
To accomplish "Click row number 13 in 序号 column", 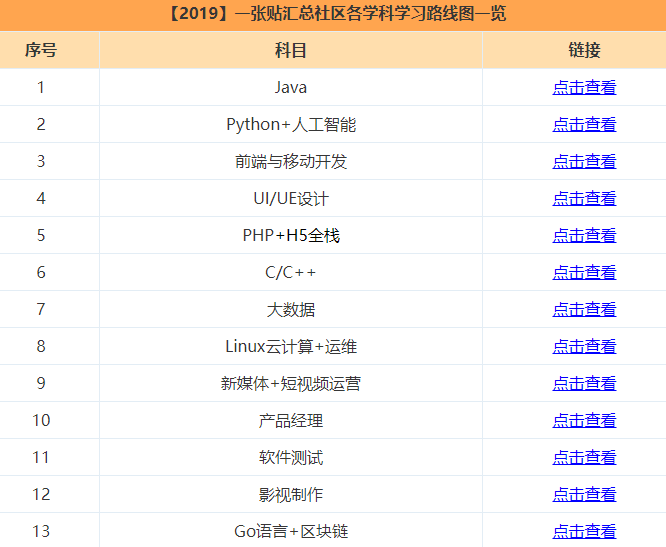I will tap(41, 531).
